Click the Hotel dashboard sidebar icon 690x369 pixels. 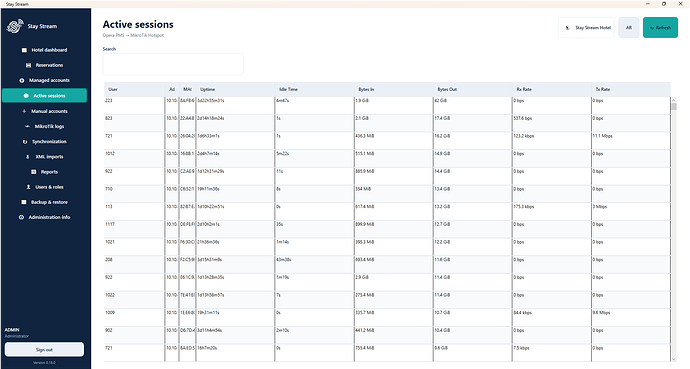coord(24,50)
